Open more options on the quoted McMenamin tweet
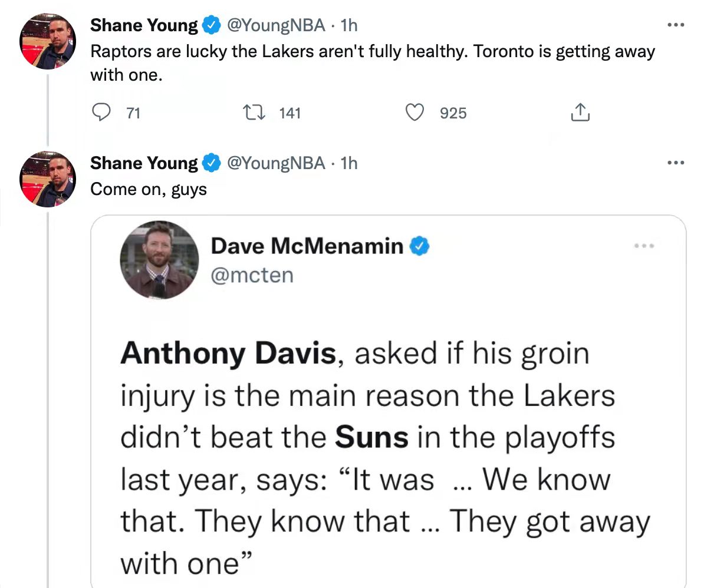704x588 pixels. point(644,246)
